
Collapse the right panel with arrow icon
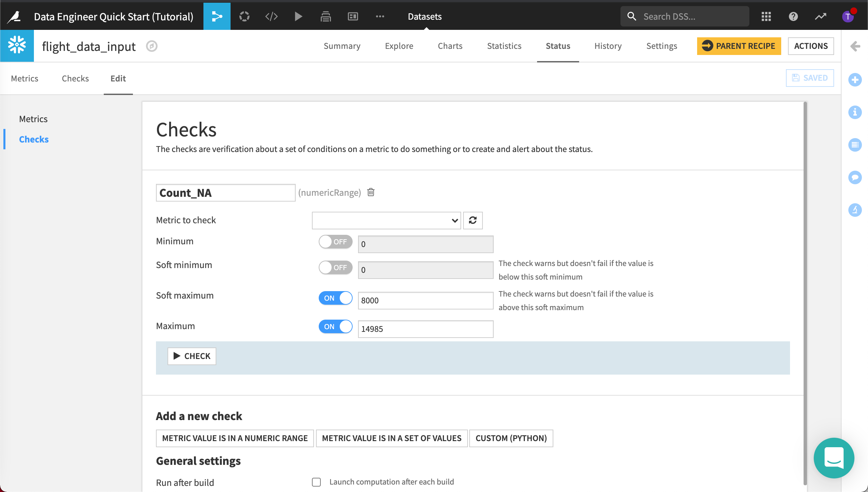coord(855,46)
